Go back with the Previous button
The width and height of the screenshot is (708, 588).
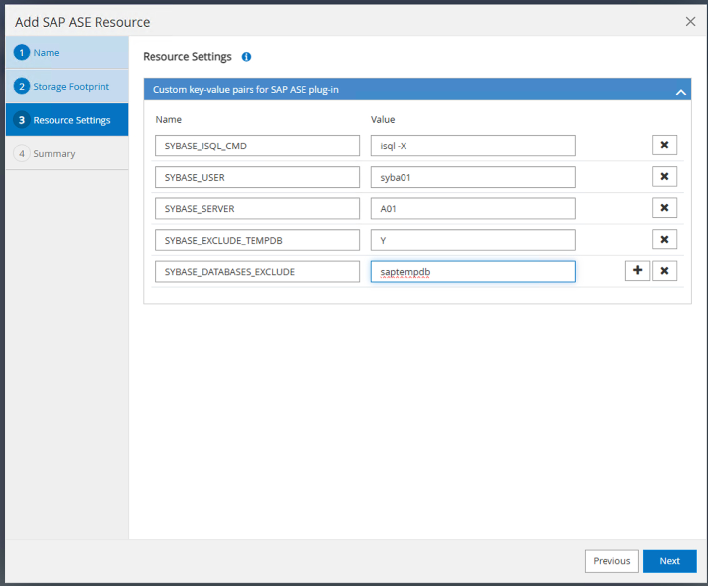coord(611,561)
